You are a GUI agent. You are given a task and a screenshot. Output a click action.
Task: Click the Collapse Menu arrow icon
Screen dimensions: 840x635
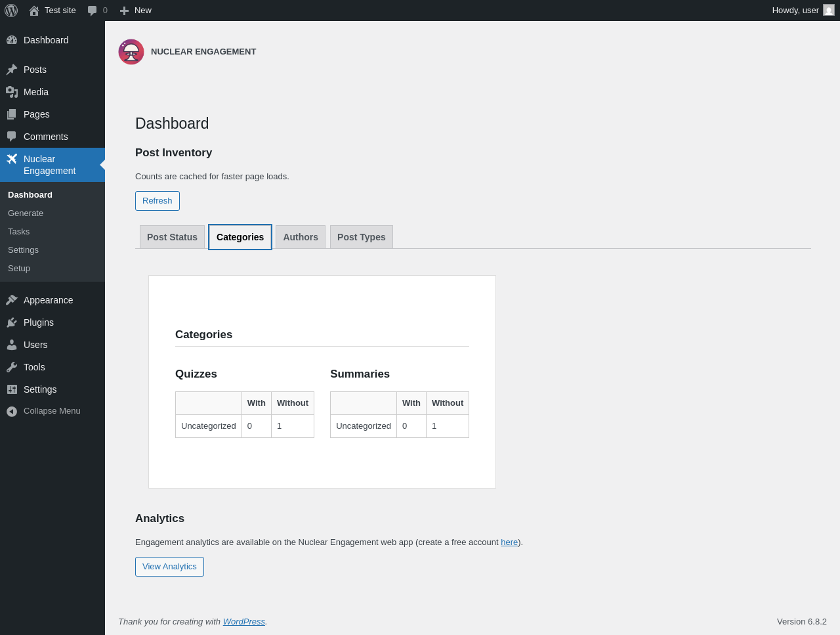tap(12, 411)
